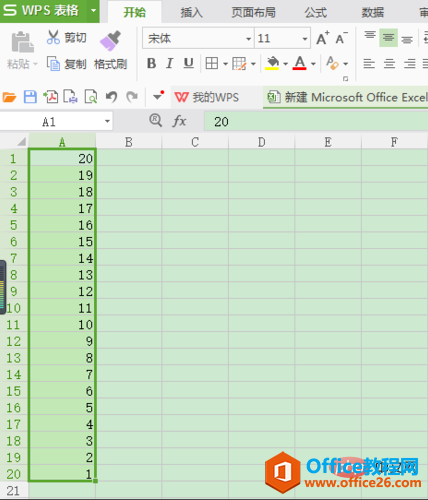This screenshot has height=500, width=428.
Task: Open borders dropdown arrow
Action: pyautogui.click(x=225, y=64)
